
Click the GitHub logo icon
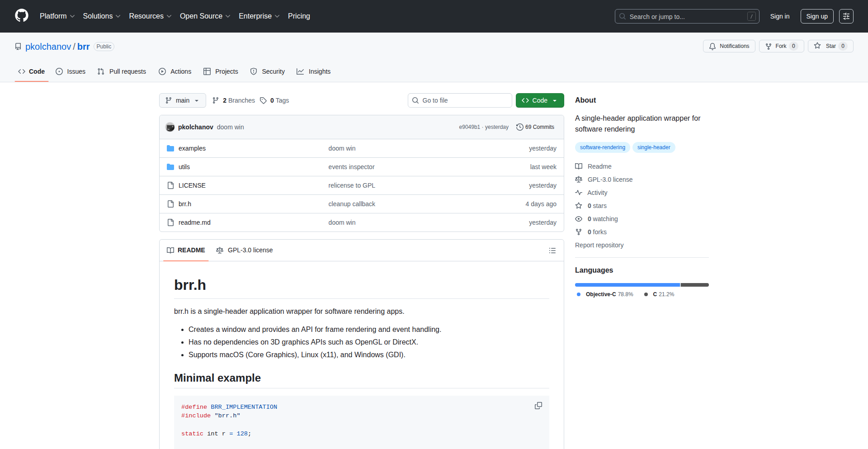pos(22,16)
